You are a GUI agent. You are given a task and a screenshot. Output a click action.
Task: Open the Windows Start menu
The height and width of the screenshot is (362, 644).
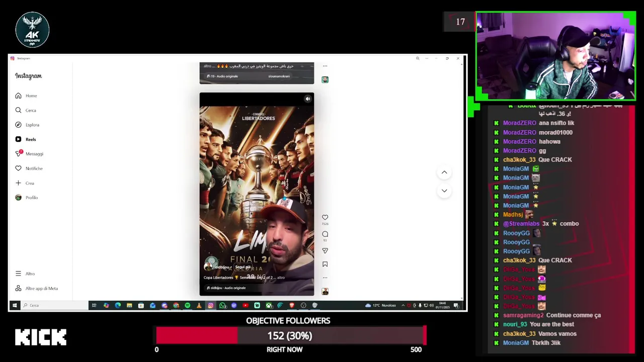pos(14,305)
